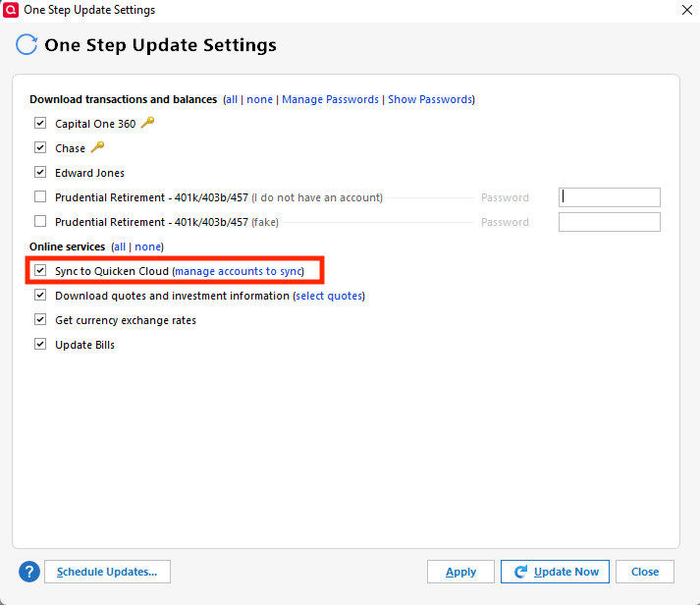Select 'all' under Online services
700x605 pixels.
pyautogui.click(x=119, y=247)
